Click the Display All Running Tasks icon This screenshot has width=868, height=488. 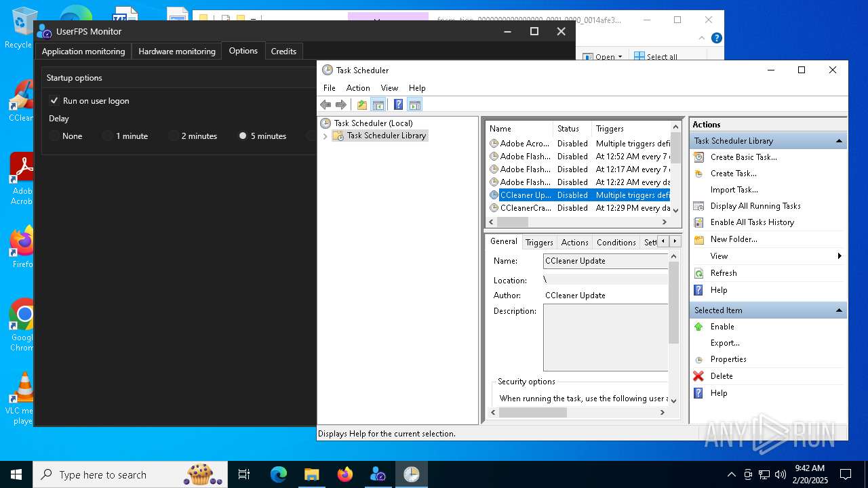698,206
